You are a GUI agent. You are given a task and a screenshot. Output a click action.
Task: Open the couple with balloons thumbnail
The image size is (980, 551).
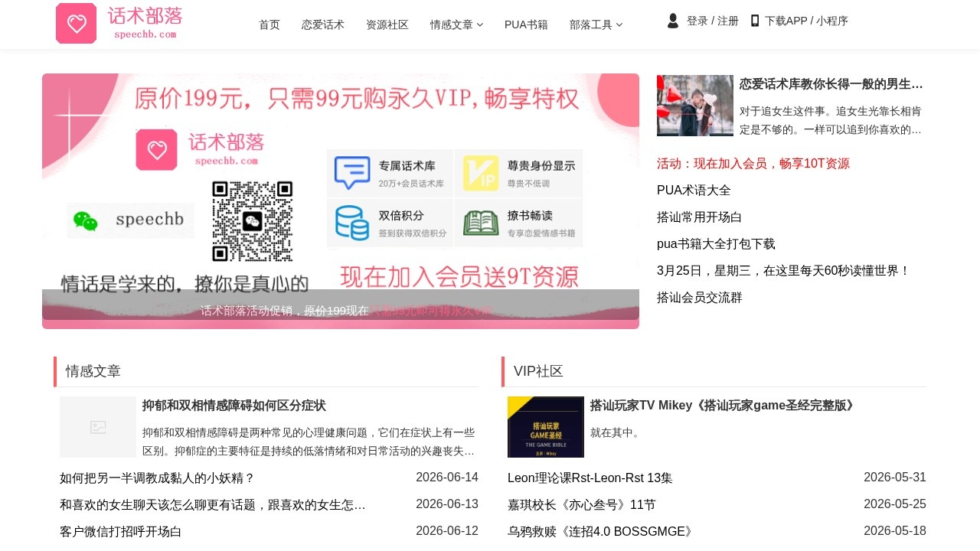point(695,106)
